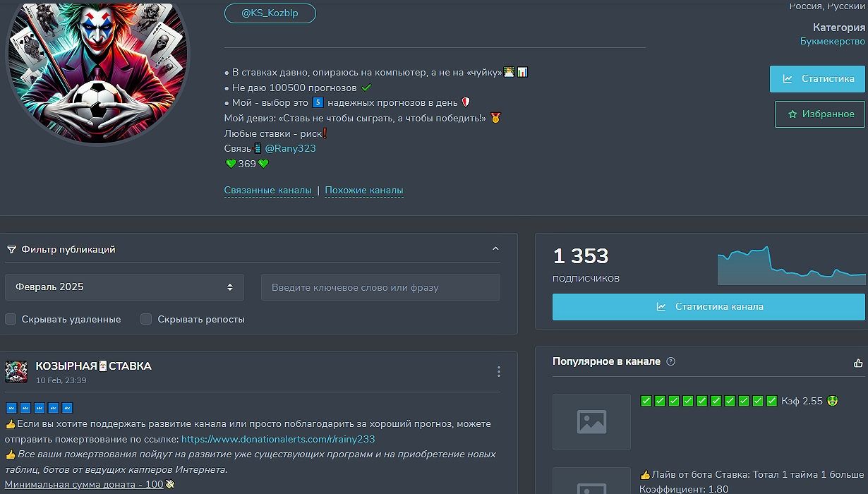Click the small channel avatar in the post header

(x=16, y=371)
